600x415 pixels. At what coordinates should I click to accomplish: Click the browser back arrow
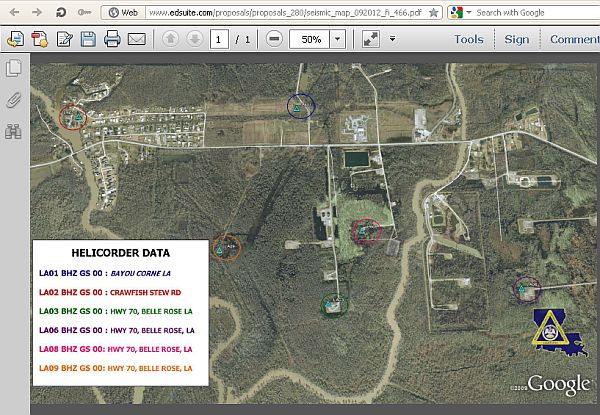[12, 13]
